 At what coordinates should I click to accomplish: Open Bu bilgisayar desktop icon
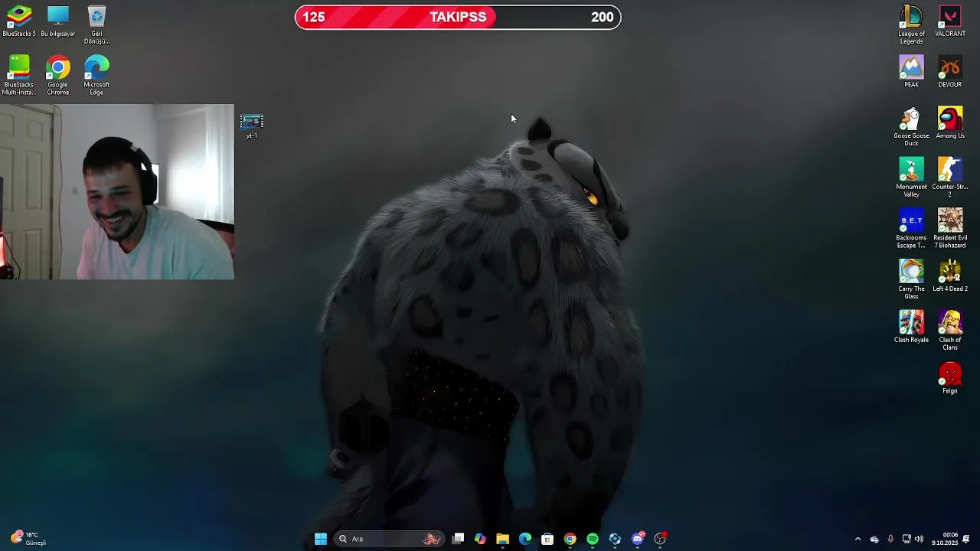point(57,21)
